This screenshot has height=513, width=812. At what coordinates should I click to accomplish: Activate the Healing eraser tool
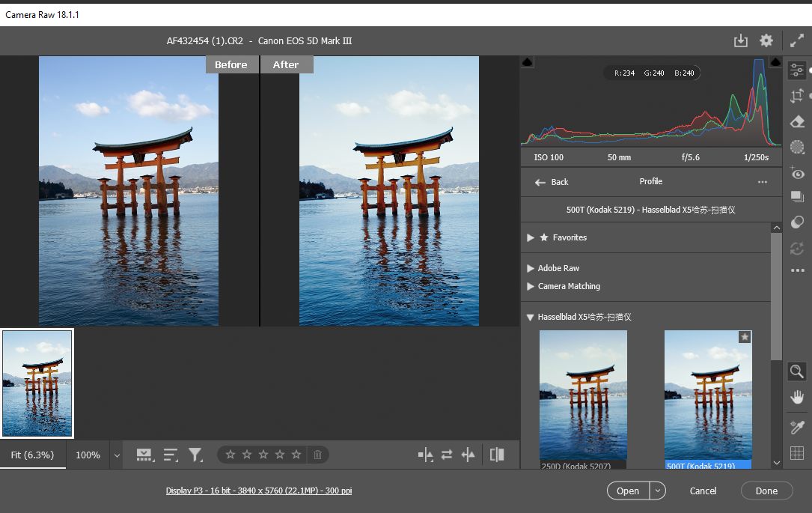click(797, 121)
